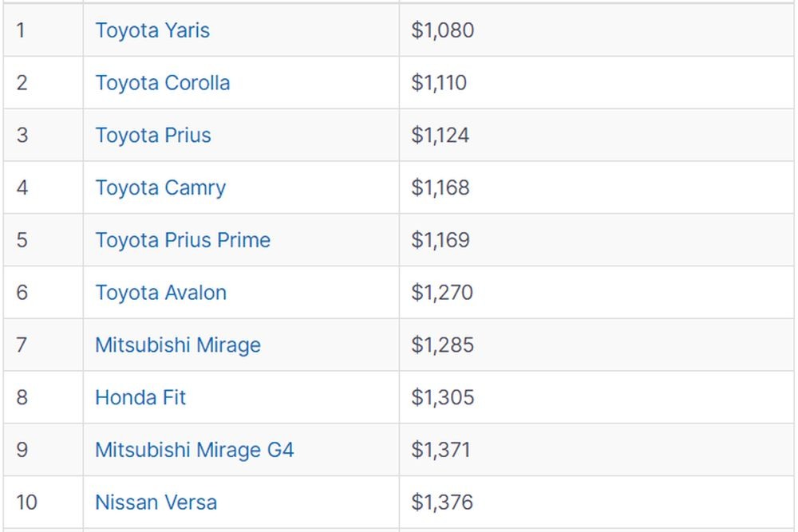Open the Mitsubishi Mirage link
798x532 pixels.
tap(178, 345)
